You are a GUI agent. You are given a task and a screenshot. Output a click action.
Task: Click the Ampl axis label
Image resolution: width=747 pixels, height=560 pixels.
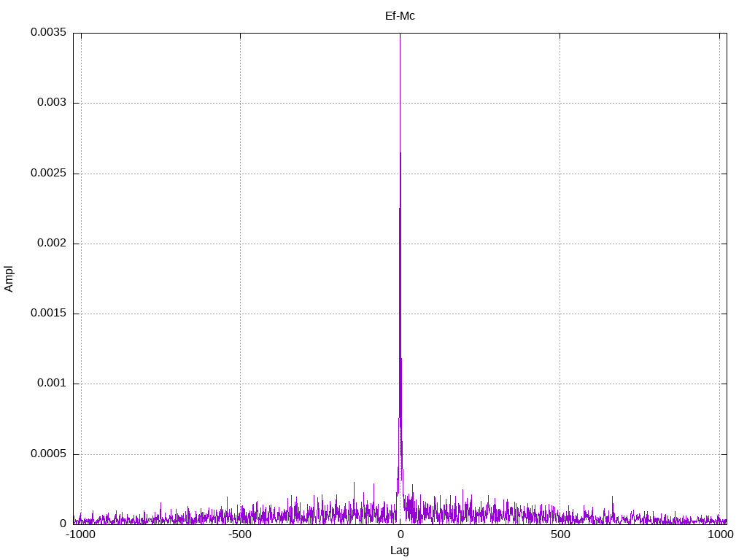click(x=9, y=279)
